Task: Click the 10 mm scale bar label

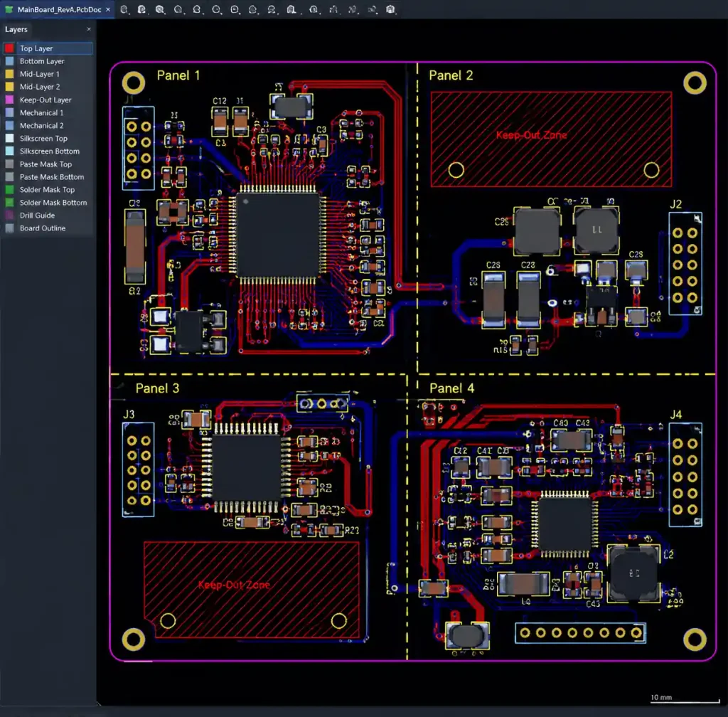Action: tap(661, 697)
